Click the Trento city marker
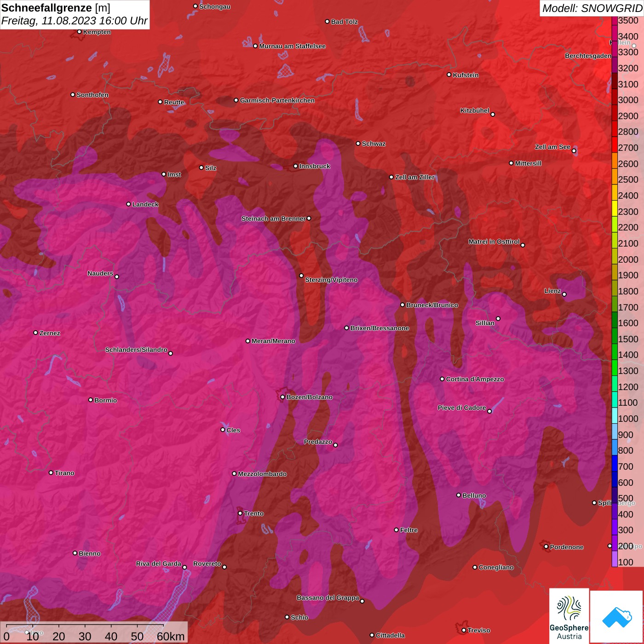644x644 pixels. (x=240, y=513)
